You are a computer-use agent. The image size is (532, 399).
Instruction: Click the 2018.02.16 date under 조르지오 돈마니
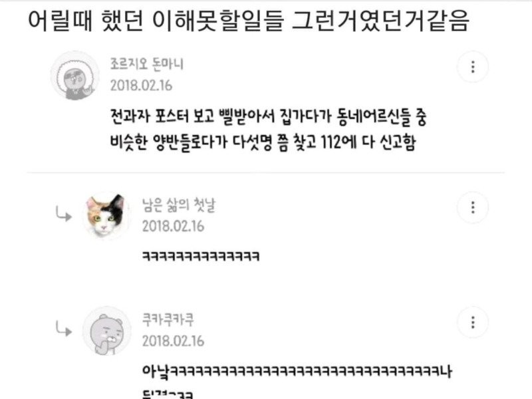click(141, 86)
